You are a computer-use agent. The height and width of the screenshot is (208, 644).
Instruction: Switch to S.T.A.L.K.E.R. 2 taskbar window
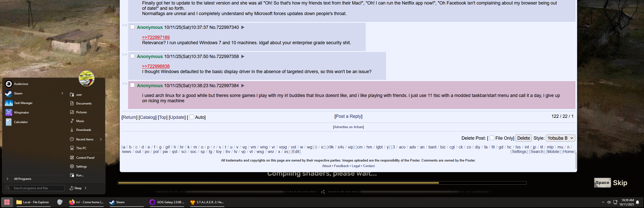click(207, 202)
